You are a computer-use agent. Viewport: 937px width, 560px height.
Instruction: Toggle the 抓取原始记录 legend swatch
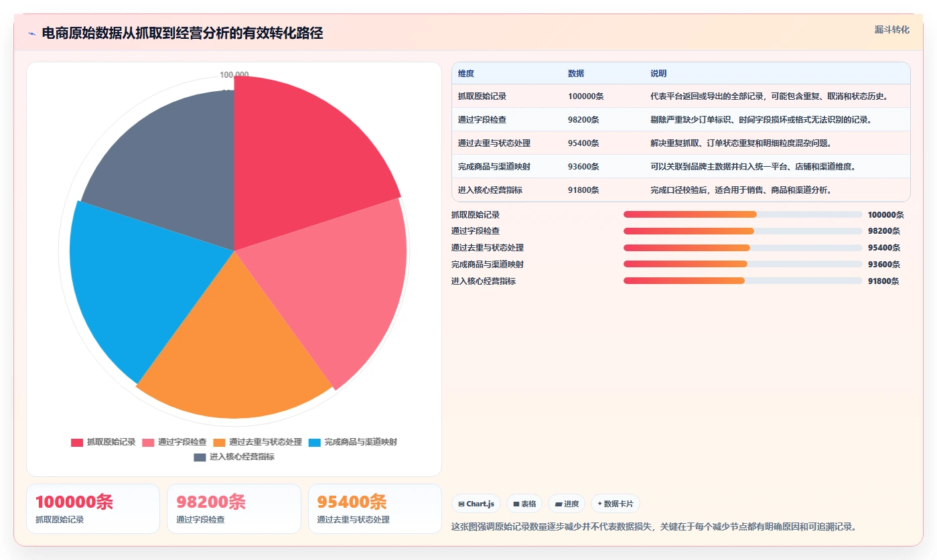[77, 442]
